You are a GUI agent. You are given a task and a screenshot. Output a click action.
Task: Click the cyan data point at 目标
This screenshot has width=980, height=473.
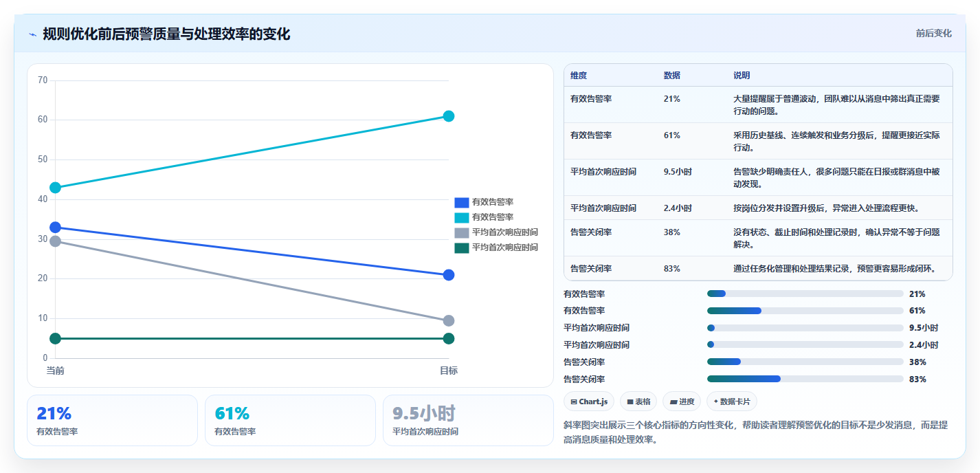(x=449, y=116)
